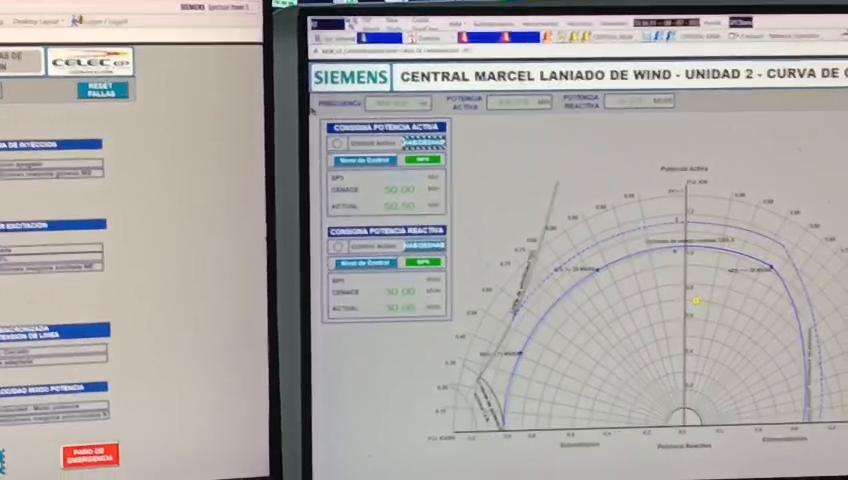Click the RESET FALLAS button on left monitor

click(103, 90)
